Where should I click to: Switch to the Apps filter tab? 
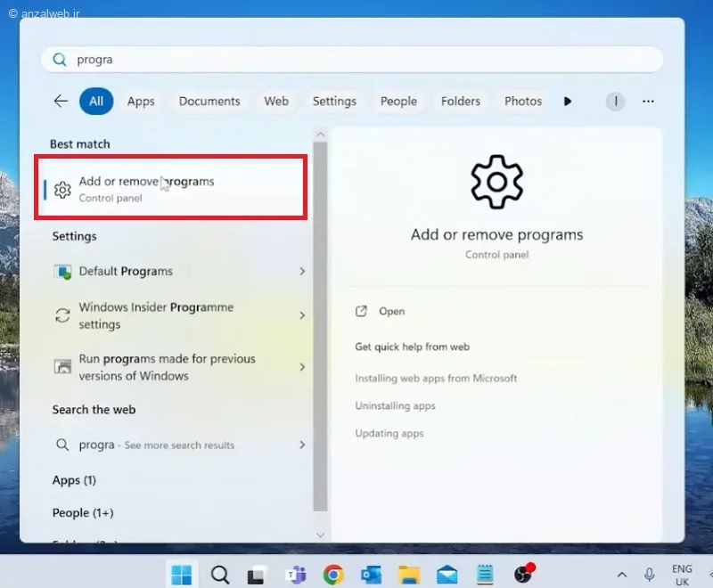coord(141,102)
